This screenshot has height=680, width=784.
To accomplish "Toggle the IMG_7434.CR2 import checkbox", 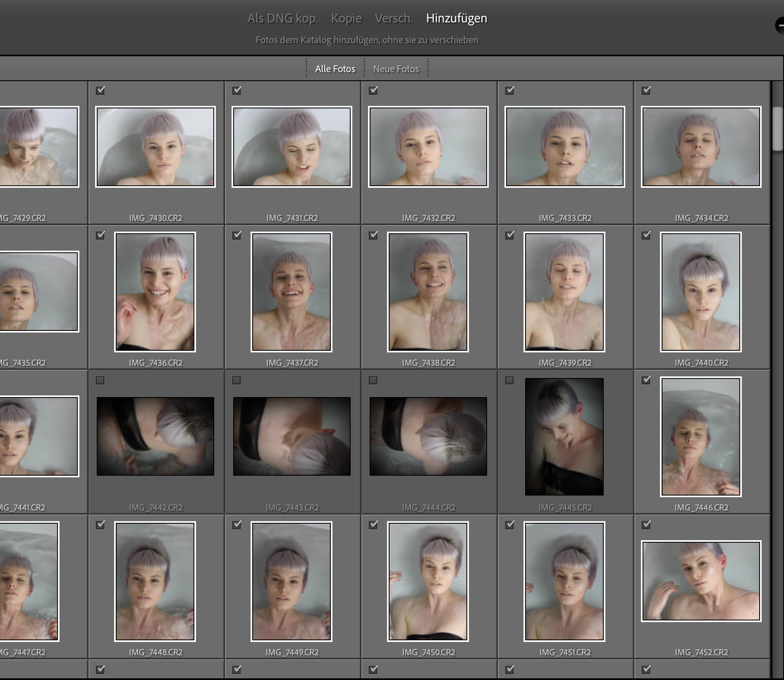I will 646,90.
